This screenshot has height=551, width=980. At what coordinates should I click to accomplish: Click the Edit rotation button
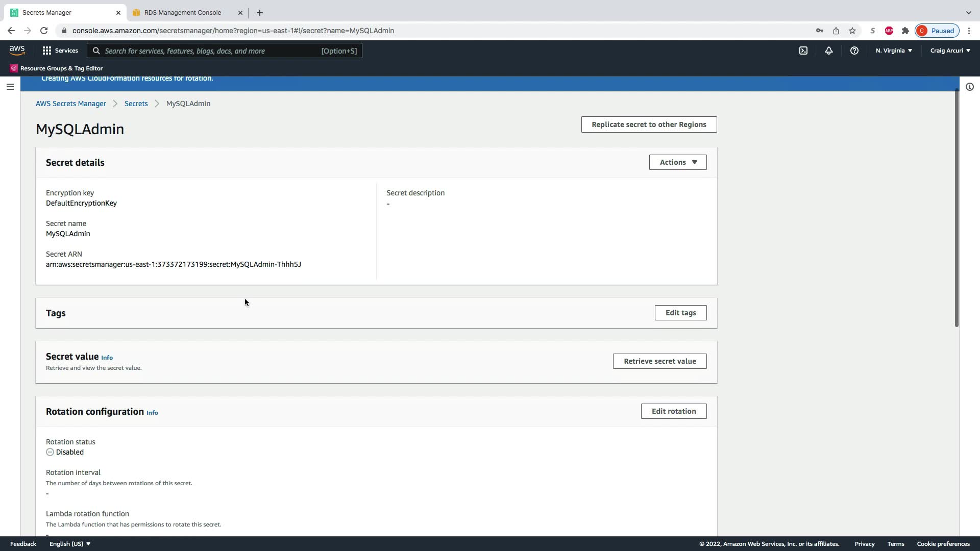673,411
